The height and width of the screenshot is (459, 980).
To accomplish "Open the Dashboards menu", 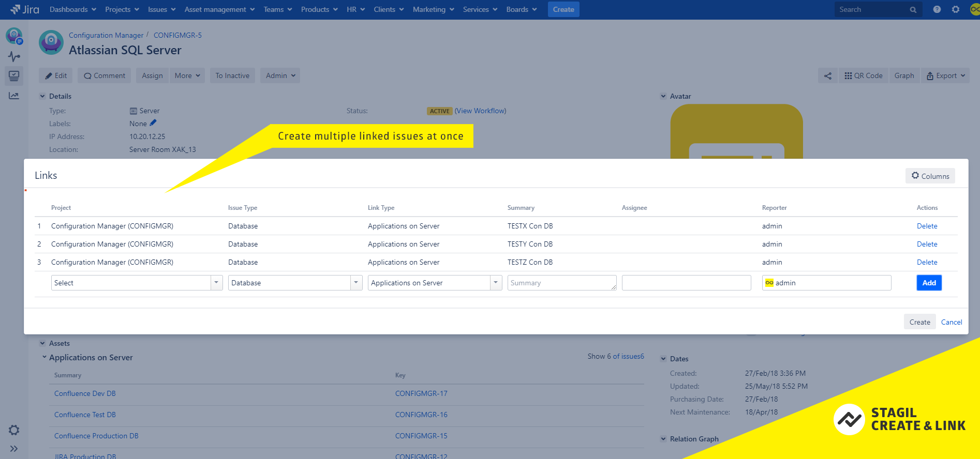I will [73, 9].
